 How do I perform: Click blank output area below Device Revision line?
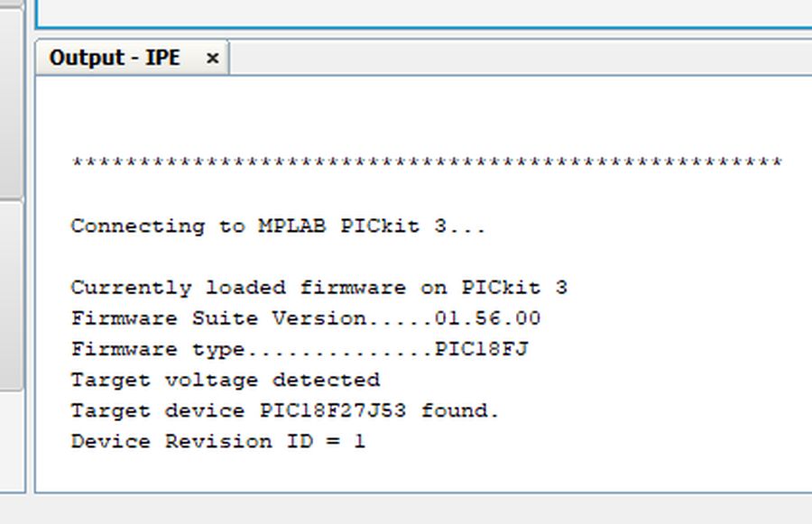coord(424,473)
